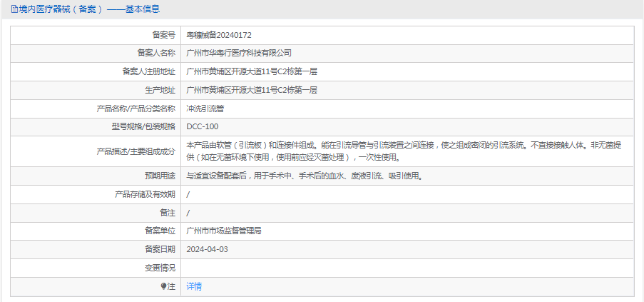
Task: Click the 产品描述/主要组成成分 label
Action: (136, 151)
